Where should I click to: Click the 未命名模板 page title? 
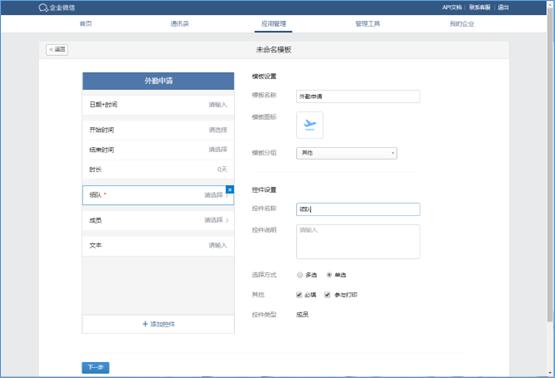tap(274, 50)
